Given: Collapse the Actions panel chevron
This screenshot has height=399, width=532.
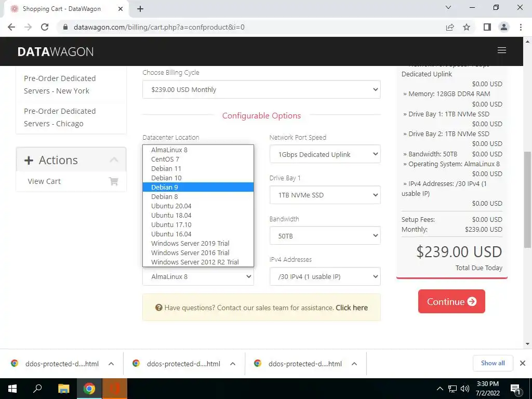Looking at the screenshot, I should pos(114,160).
